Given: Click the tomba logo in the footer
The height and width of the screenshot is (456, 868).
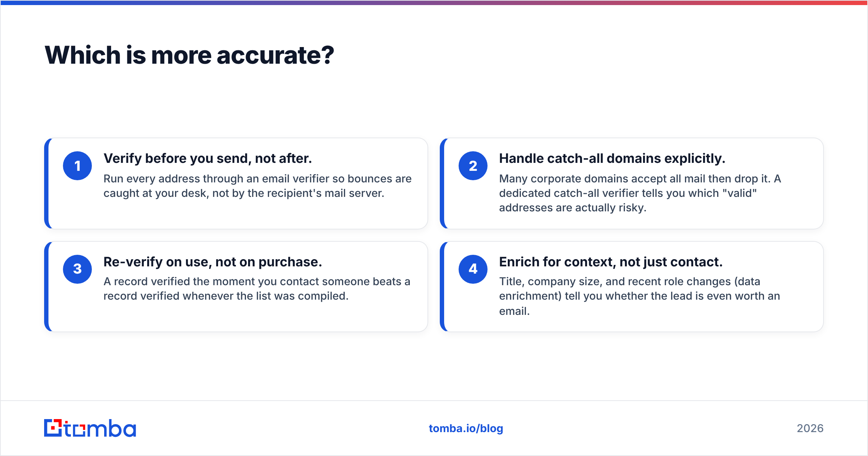Looking at the screenshot, I should (x=90, y=428).
